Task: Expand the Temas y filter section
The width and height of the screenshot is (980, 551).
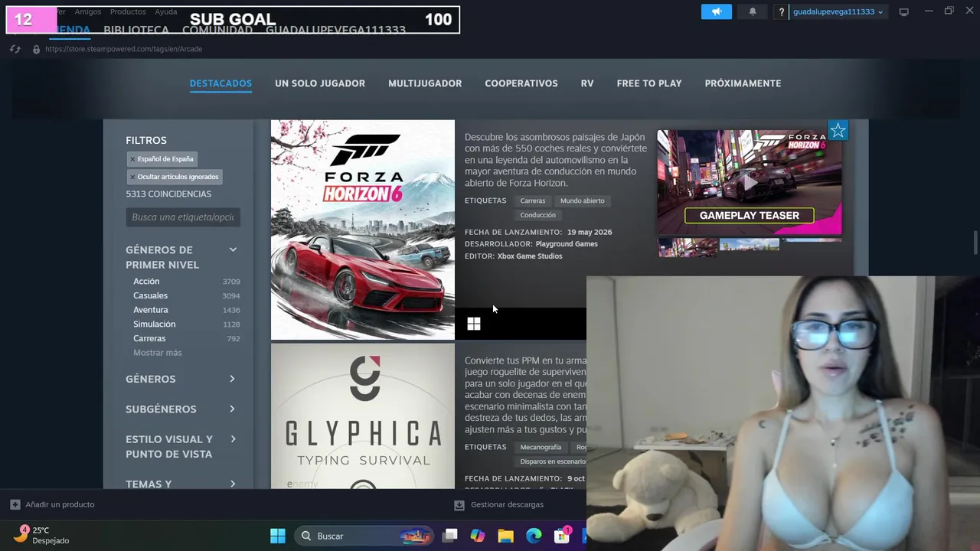Action: click(233, 484)
